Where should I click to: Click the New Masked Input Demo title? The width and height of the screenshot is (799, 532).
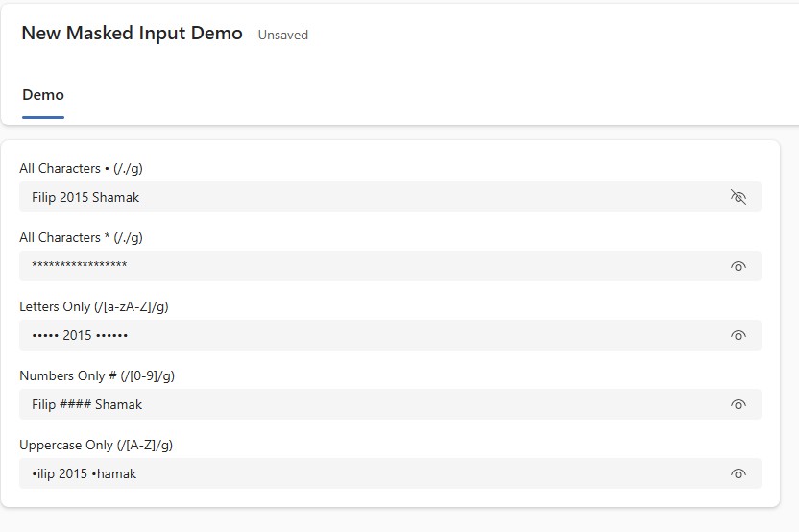pyautogui.click(x=132, y=33)
